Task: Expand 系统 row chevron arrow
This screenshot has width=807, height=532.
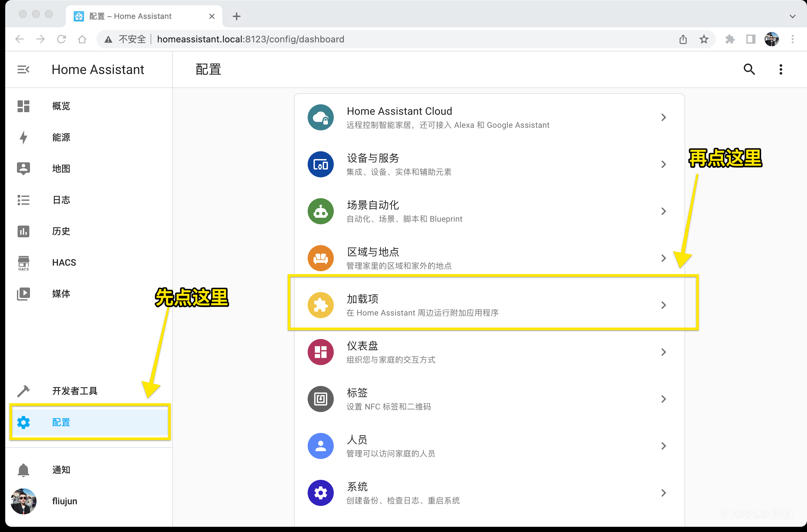Action: tap(664, 493)
